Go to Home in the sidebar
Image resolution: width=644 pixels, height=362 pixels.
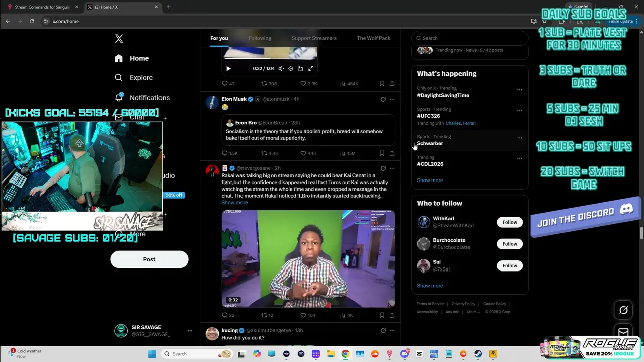tap(132, 58)
